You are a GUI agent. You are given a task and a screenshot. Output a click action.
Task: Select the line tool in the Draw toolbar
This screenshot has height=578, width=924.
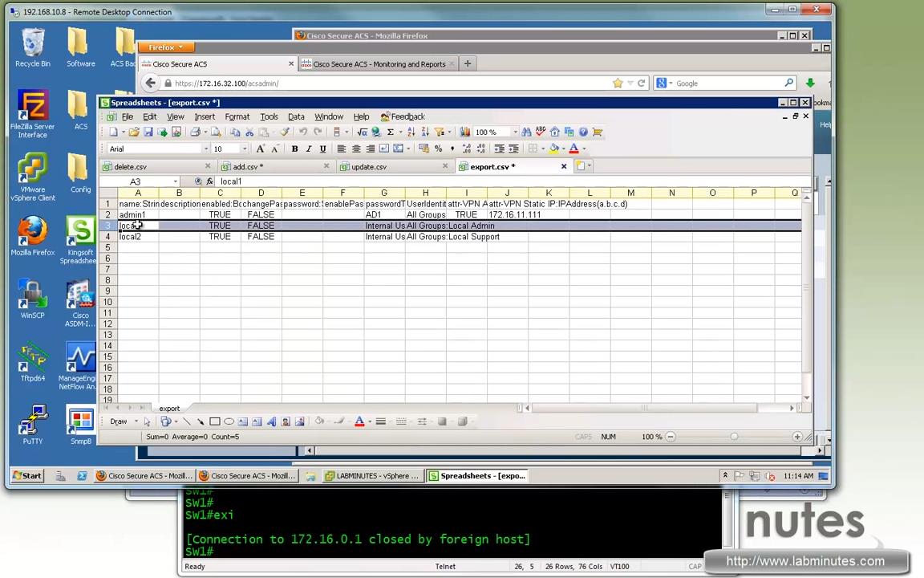tap(186, 421)
